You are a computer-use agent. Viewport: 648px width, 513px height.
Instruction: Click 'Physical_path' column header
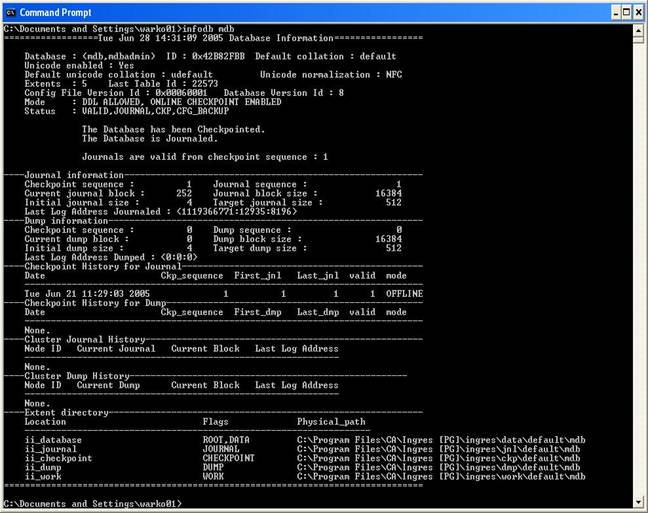pos(331,422)
